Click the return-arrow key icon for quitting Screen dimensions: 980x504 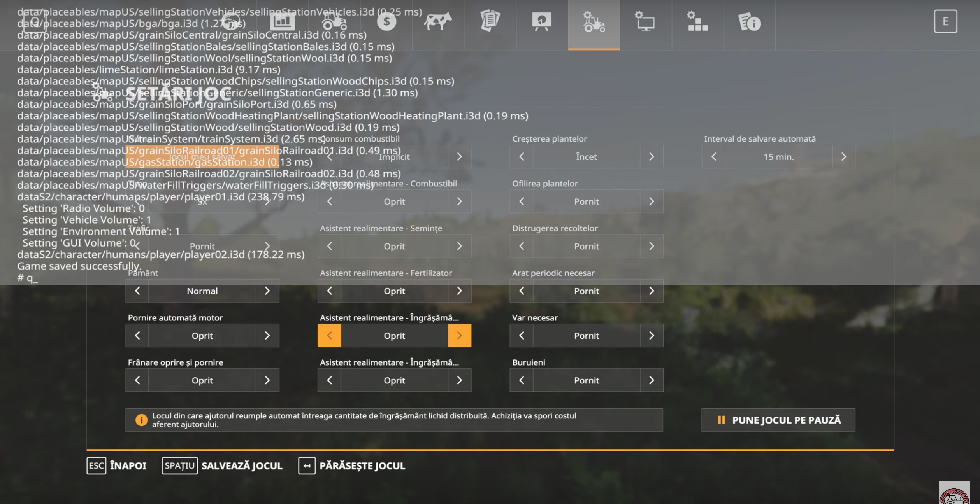pos(307,465)
